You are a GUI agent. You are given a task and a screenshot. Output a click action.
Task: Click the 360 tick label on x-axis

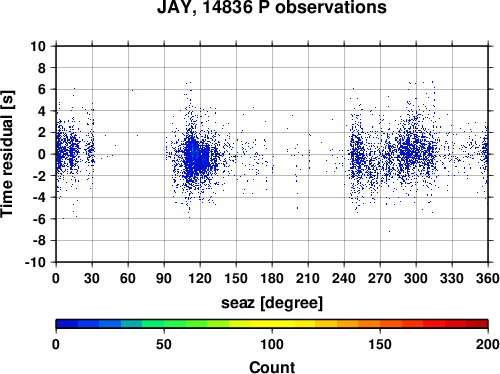pyautogui.click(x=488, y=278)
